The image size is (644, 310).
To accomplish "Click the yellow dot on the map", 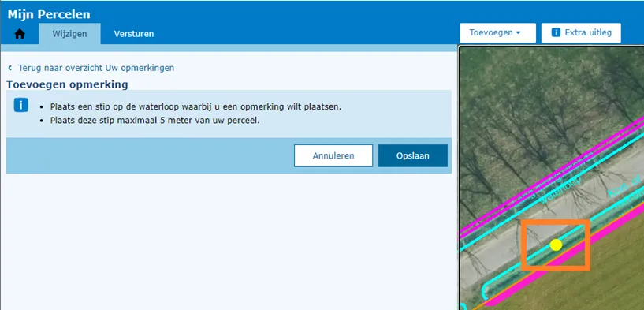I will tap(556, 245).
